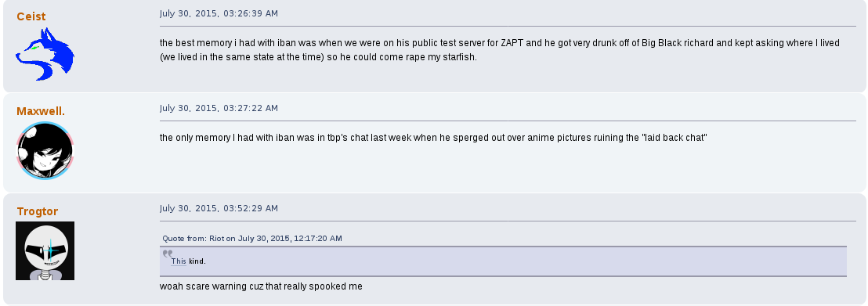
Task: Open Ceist's blue wolf avatar
Action: pos(45,54)
